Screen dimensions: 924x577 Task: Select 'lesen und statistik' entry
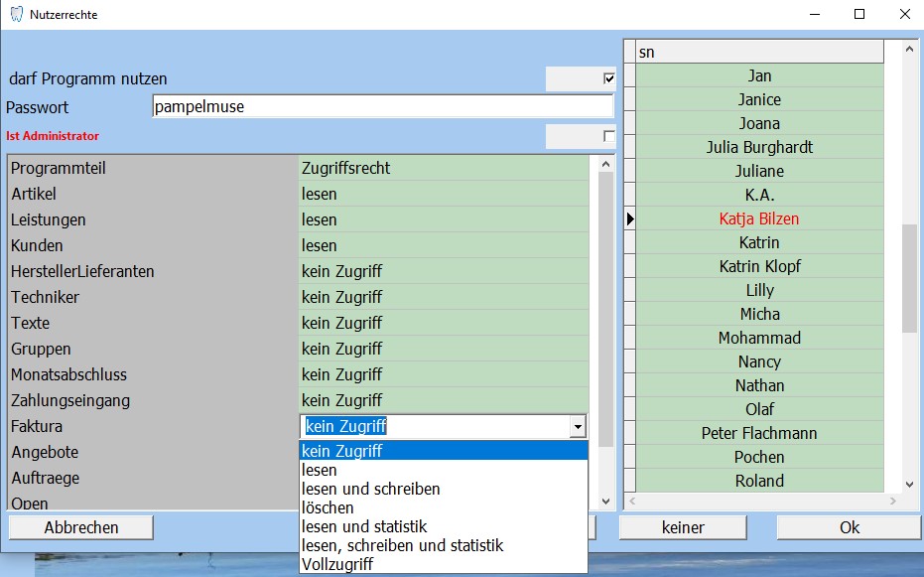[x=364, y=526]
